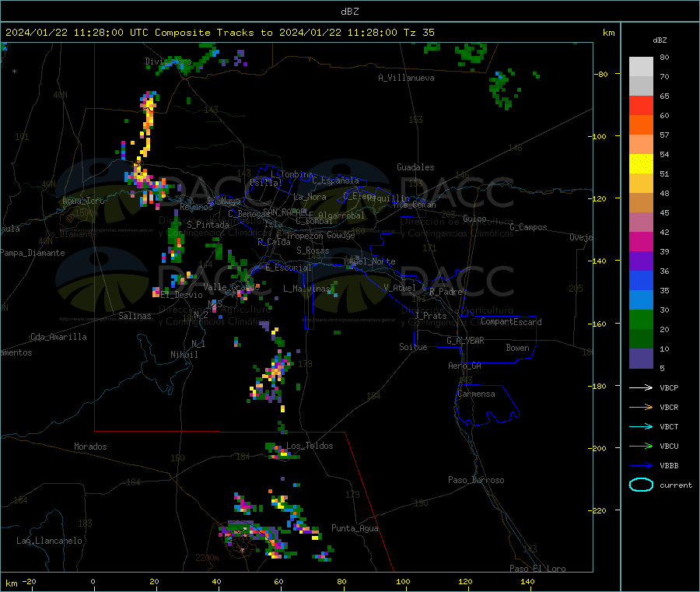
Task: Click the dBZ heading above the color scale
Action: pos(660,40)
